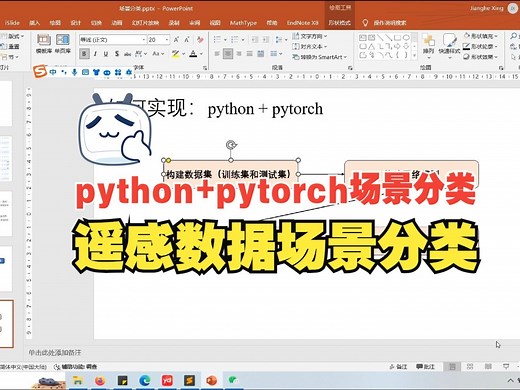Image resolution: width=520 pixels, height=390 pixels.
Task: Open the Text Direction option
Action: 310,36
